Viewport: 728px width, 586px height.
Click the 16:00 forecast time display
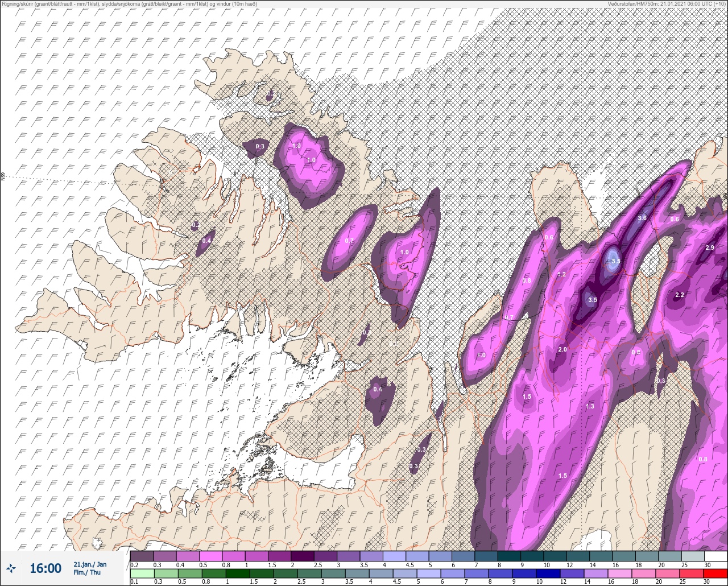click(45, 568)
